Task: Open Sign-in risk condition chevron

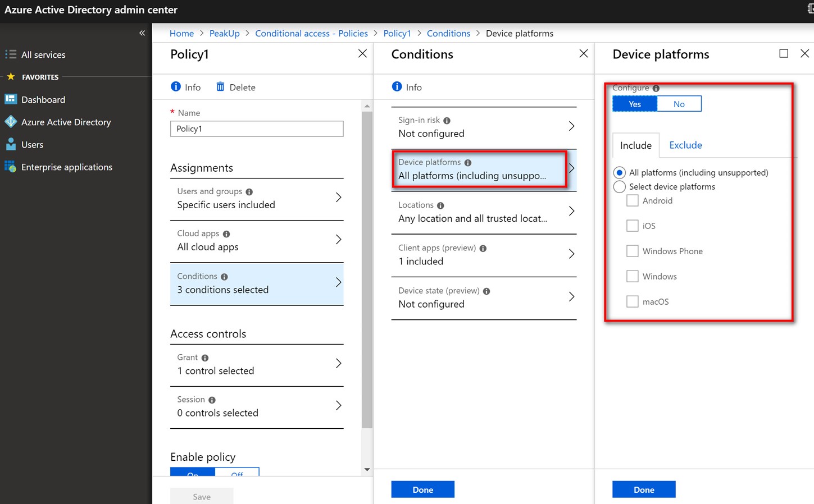Action: point(571,126)
